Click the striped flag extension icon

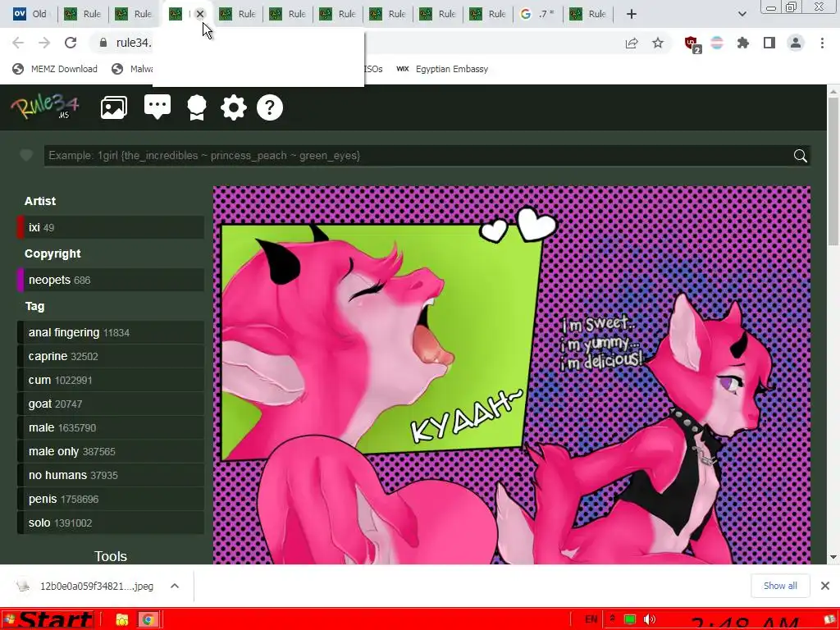(x=717, y=43)
